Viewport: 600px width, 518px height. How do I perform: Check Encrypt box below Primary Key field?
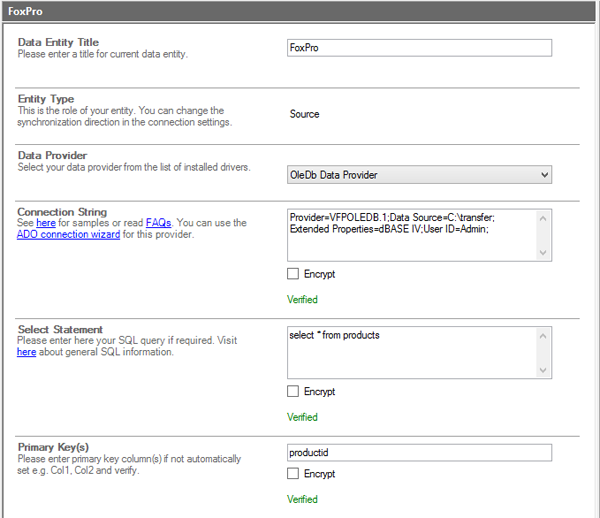click(293, 473)
